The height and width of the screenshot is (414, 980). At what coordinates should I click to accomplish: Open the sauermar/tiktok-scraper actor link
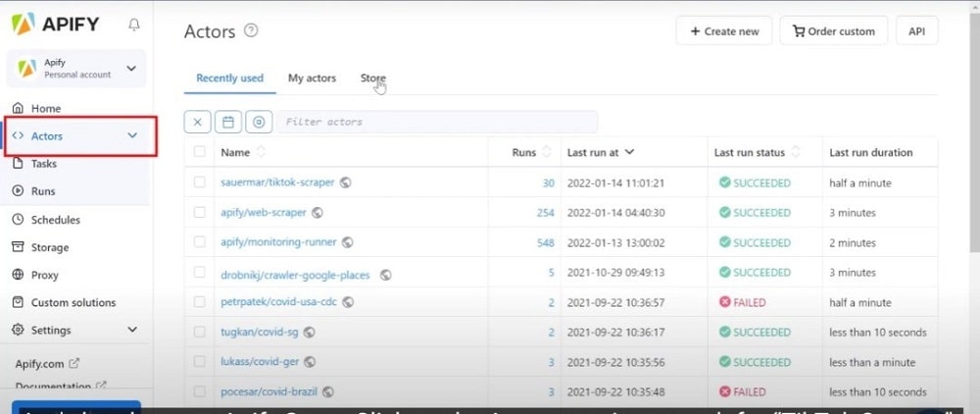[277, 182]
